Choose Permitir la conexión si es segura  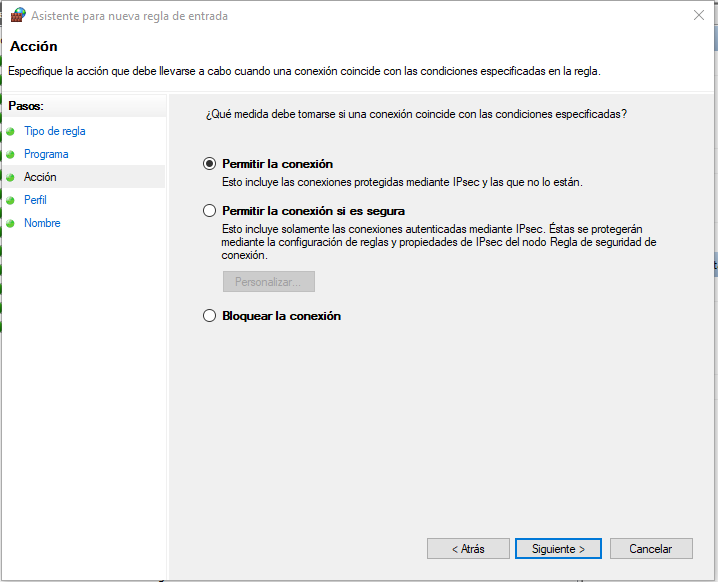pyautogui.click(x=209, y=211)
